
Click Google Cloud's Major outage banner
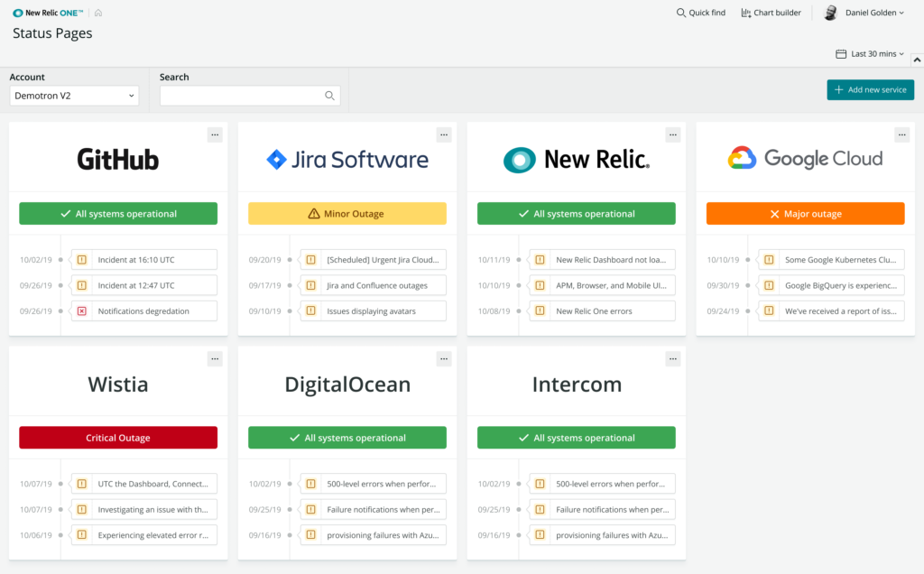pos(806,213)
